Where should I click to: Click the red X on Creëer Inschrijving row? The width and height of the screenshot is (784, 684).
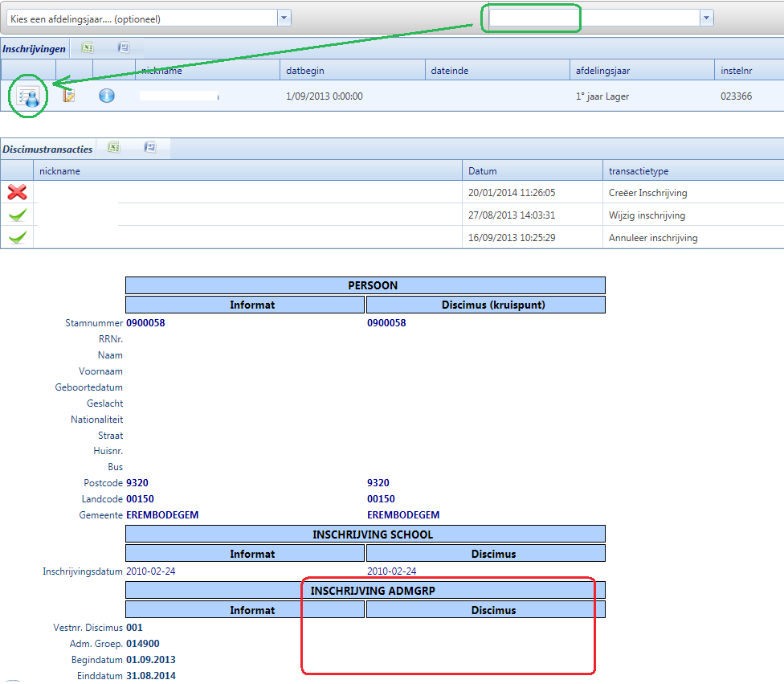point(17,193)
